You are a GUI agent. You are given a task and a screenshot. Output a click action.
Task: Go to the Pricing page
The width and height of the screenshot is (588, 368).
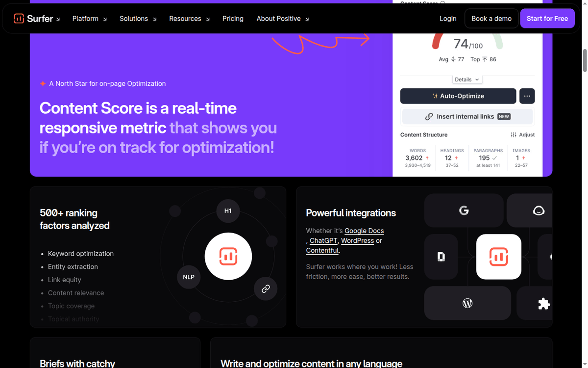[233, 19]
